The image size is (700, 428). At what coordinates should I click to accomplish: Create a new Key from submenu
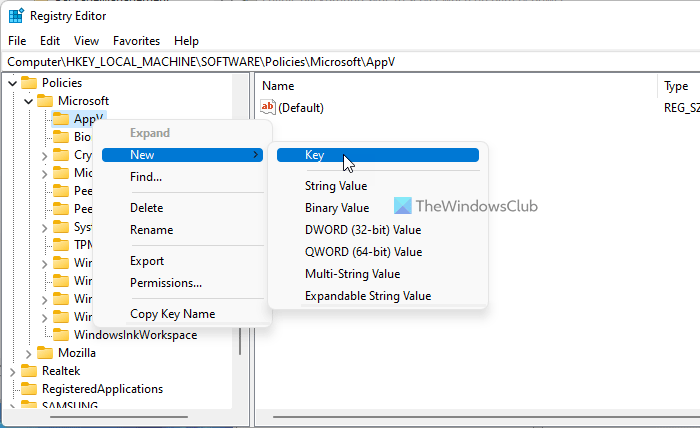tap(378, 155)
